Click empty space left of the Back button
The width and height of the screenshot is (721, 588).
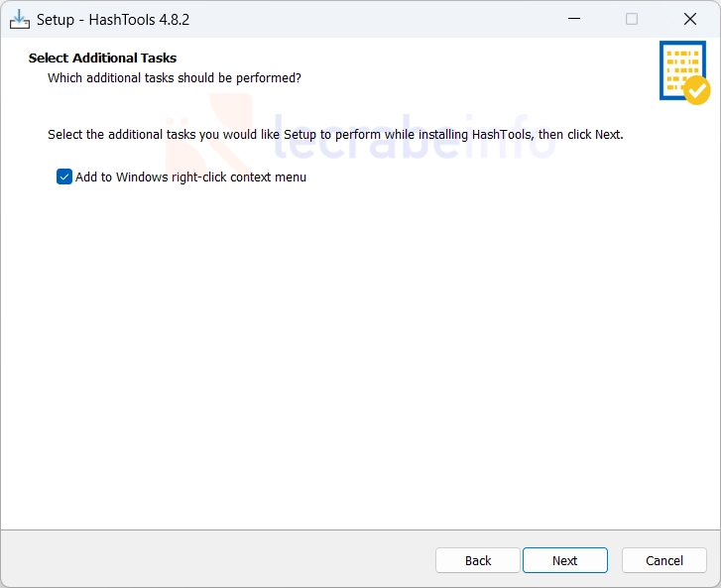(x=218, y=559)
